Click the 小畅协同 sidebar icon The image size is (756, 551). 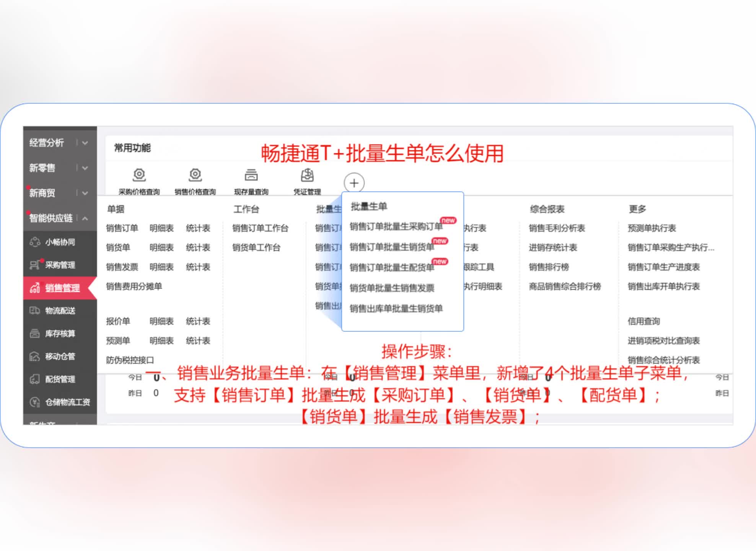(35, 242)
